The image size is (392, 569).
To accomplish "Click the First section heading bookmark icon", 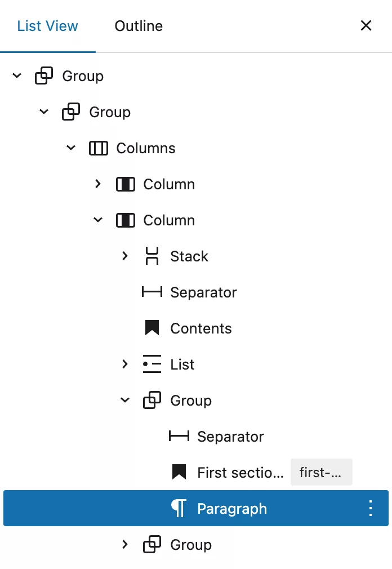I will (179, 472).
